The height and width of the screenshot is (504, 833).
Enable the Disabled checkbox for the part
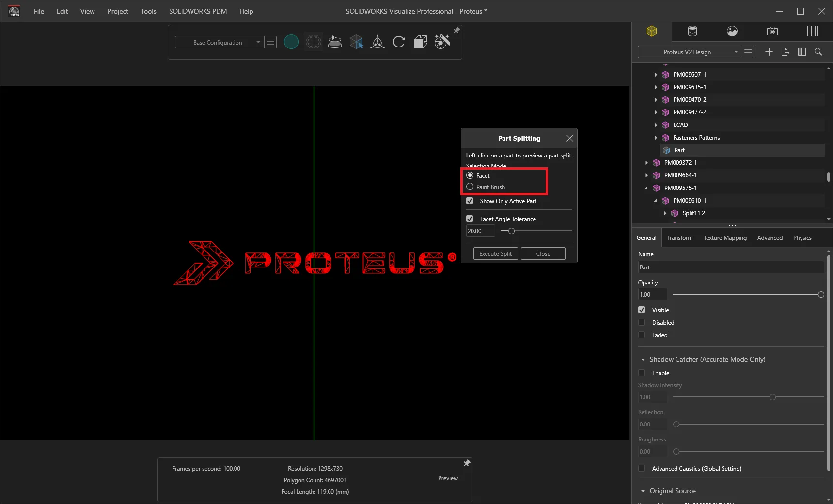pyautogui.click(x=642, y=322)
